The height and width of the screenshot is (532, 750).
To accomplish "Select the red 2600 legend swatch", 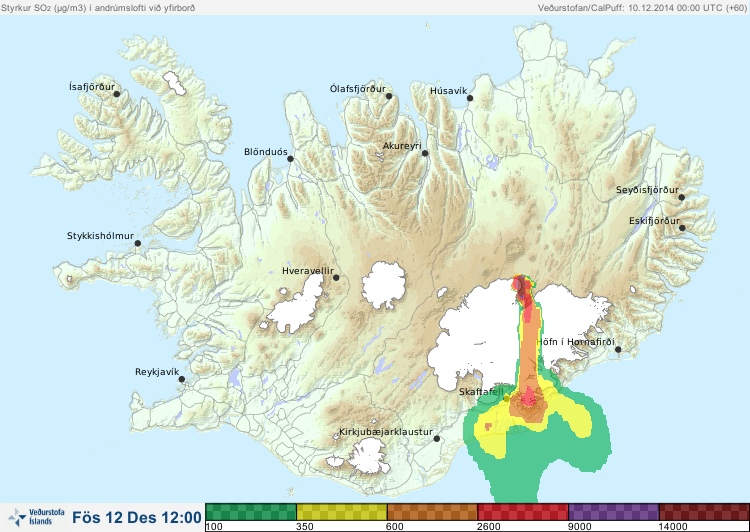I will click(x=523, y=512).
